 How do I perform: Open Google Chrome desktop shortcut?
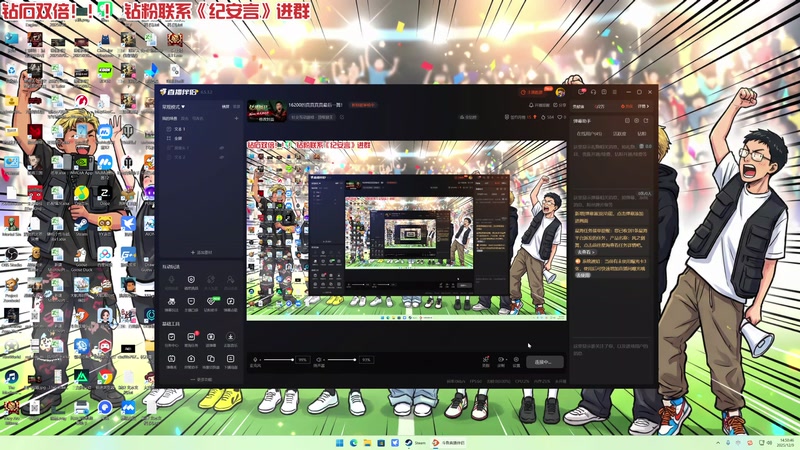(105, 378)
